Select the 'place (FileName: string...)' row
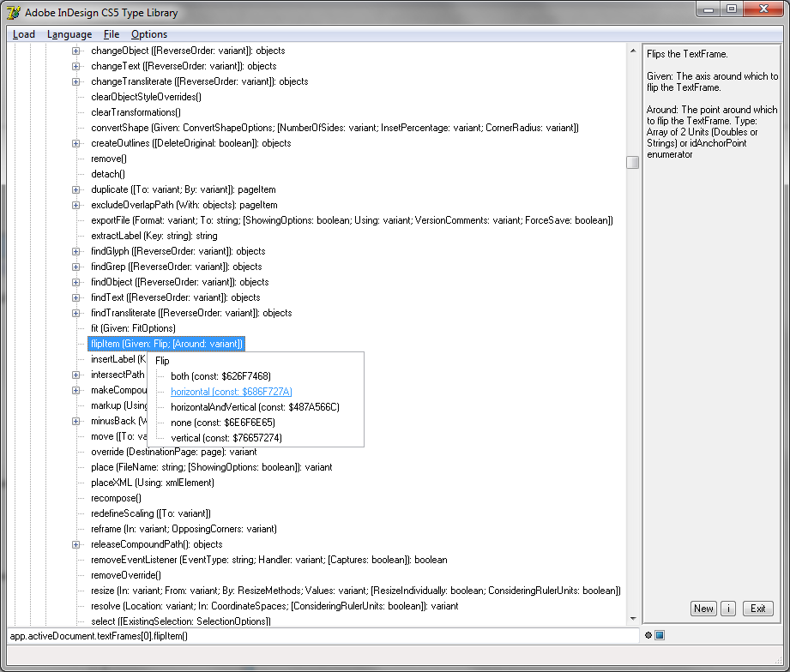 pos(212,468)
